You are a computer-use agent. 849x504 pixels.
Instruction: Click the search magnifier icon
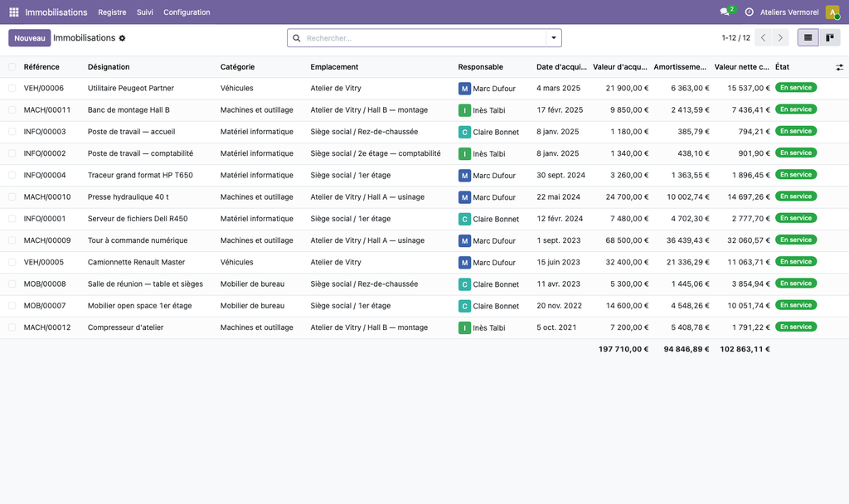tap(297, 38)
